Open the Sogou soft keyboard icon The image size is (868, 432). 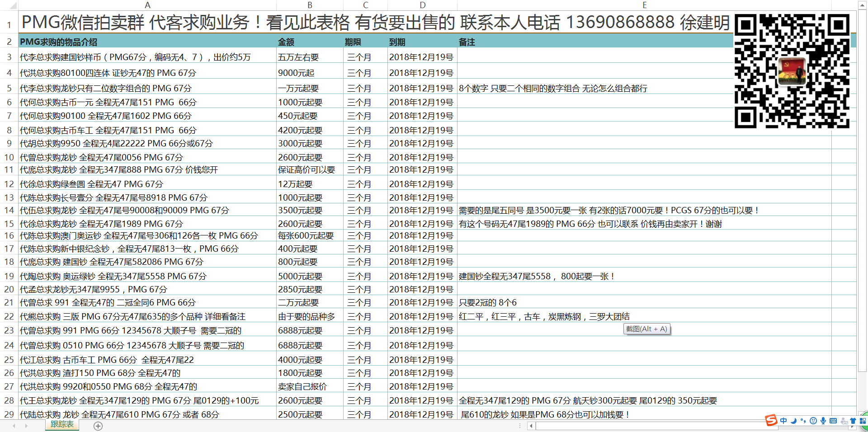tap(833, 421)
